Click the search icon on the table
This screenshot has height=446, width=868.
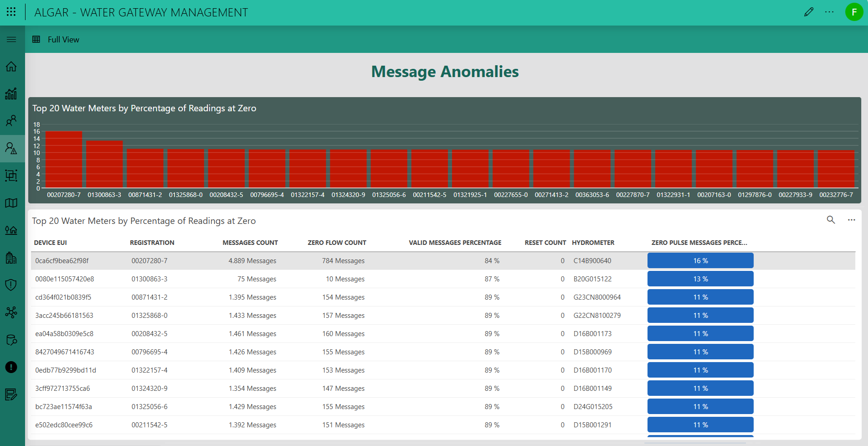coord(831,220)
